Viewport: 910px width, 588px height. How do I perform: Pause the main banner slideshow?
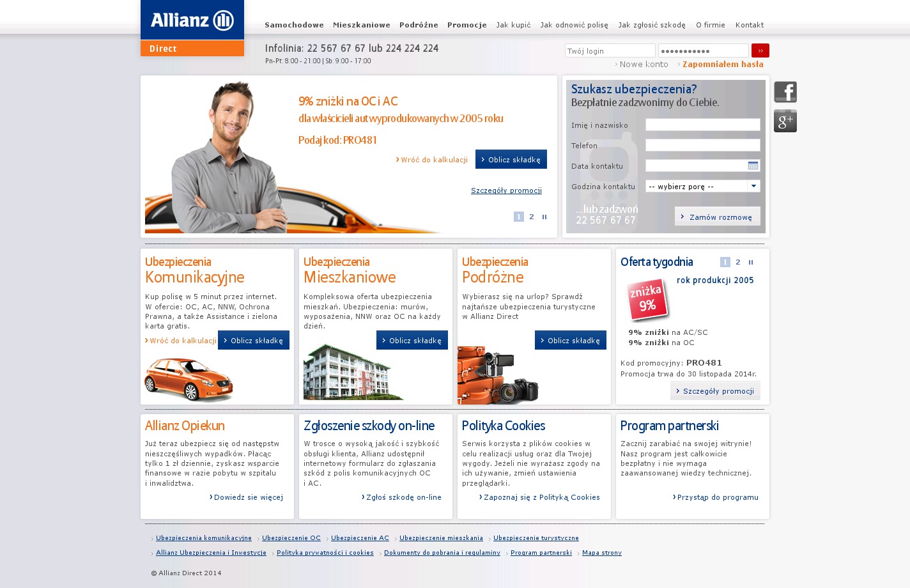point(544,217)
